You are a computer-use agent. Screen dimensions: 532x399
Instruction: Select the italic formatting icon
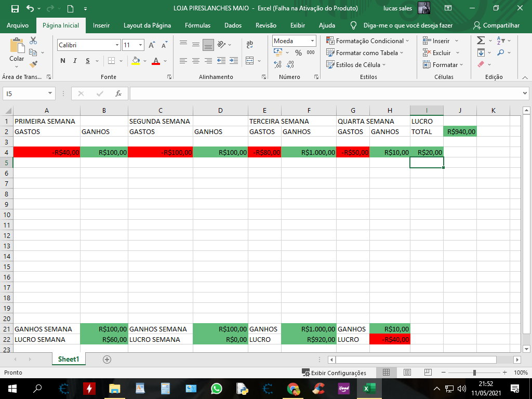pos(73,61)
